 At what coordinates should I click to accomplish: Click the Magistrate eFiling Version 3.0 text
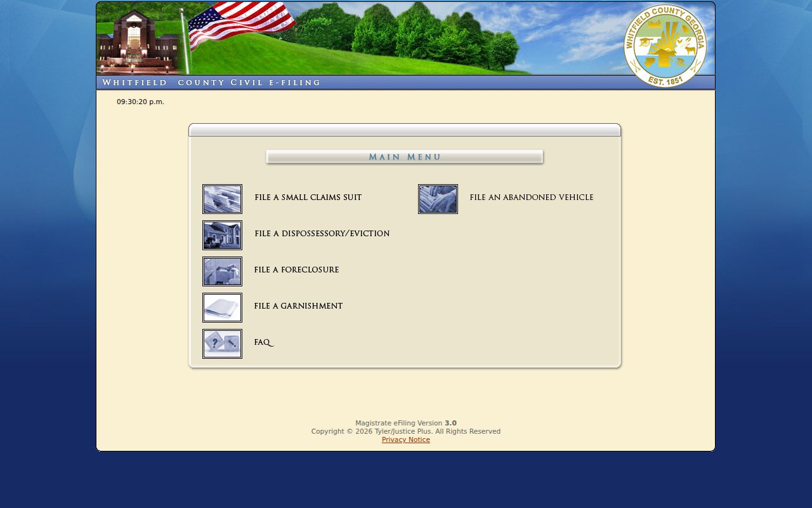pos(406,423)
